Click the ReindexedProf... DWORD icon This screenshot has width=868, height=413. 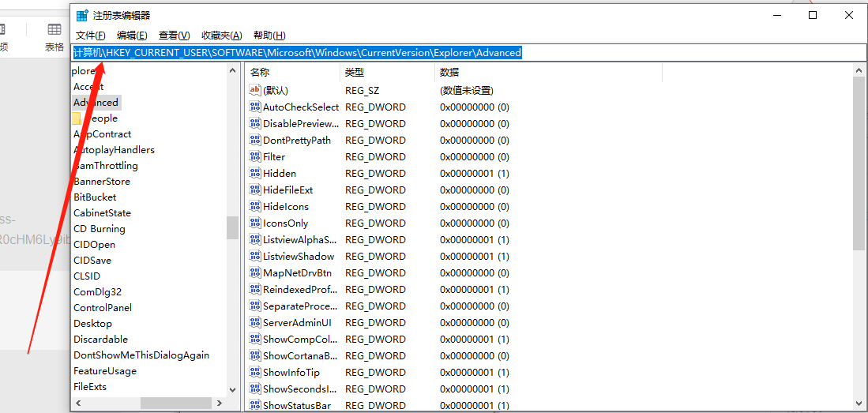click(x=254, y=289)
